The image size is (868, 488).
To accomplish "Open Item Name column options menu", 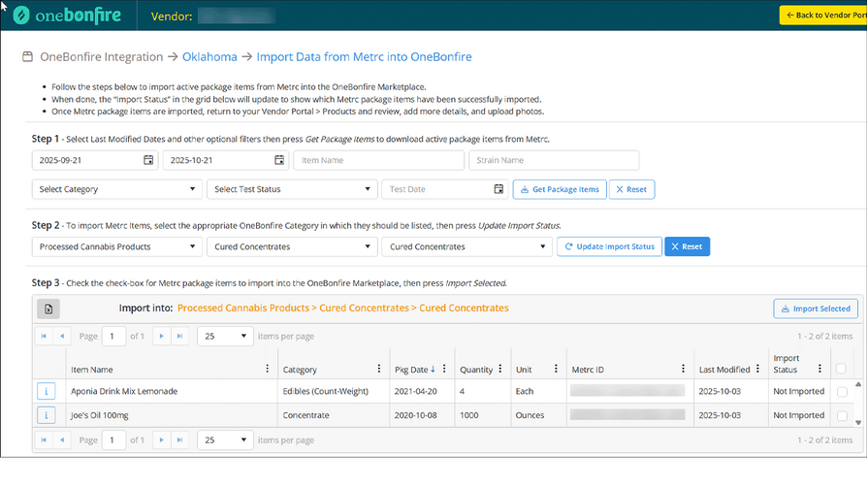I will pyautogui.click(x=268, y=369).
